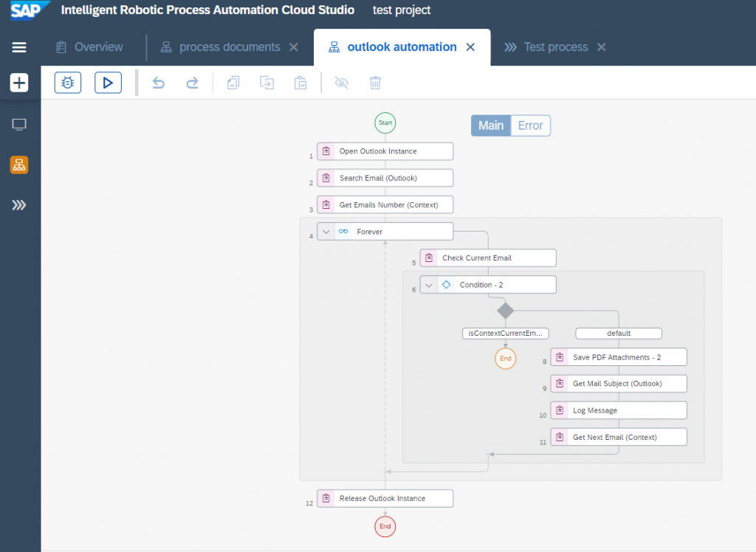Click the gray condition diamond node
The width and height of the screenshot is (756, 552).
tap(505, 311)
